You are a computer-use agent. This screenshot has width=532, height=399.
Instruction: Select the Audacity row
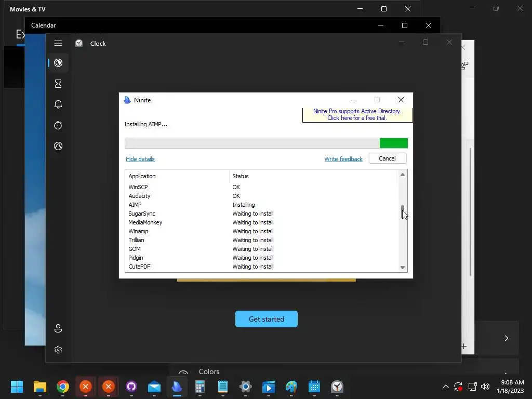(x=262, y=196)
